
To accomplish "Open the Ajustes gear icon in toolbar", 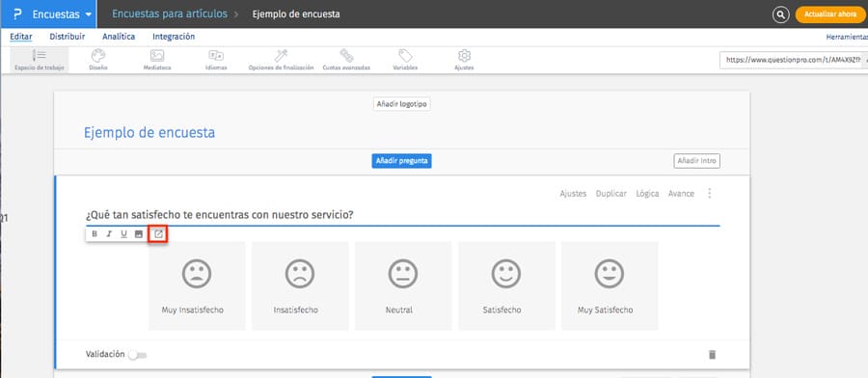I will (464, 55).
